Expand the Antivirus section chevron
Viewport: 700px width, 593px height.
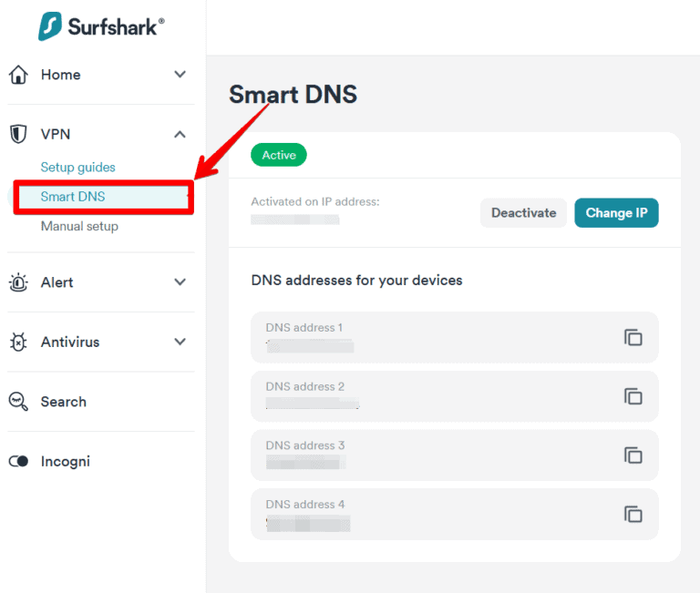pyautogui.click(x=180, y=343)
